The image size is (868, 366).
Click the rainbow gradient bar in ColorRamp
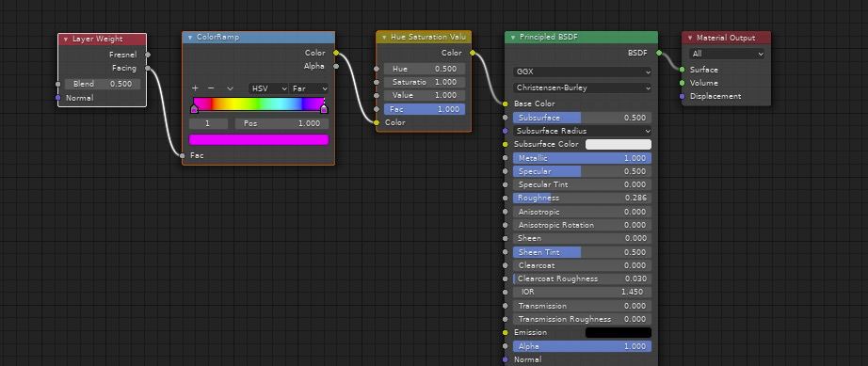point(259,103)
